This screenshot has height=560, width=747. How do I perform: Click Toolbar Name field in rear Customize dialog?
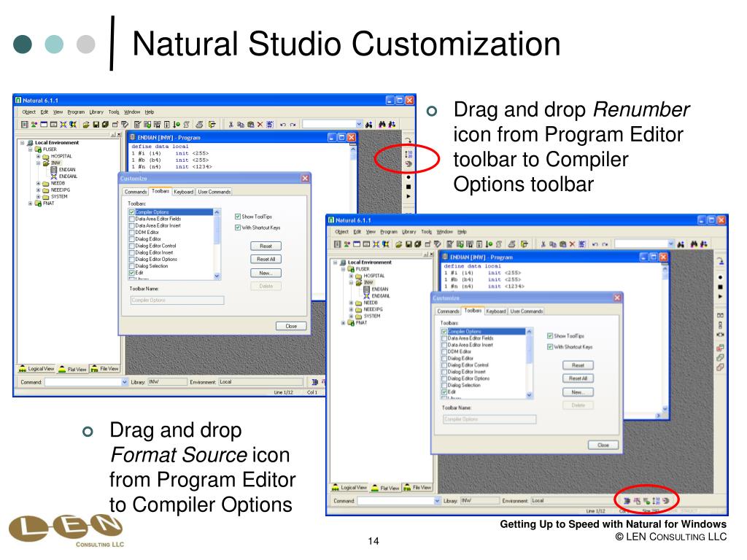click(x=177, y=300)
